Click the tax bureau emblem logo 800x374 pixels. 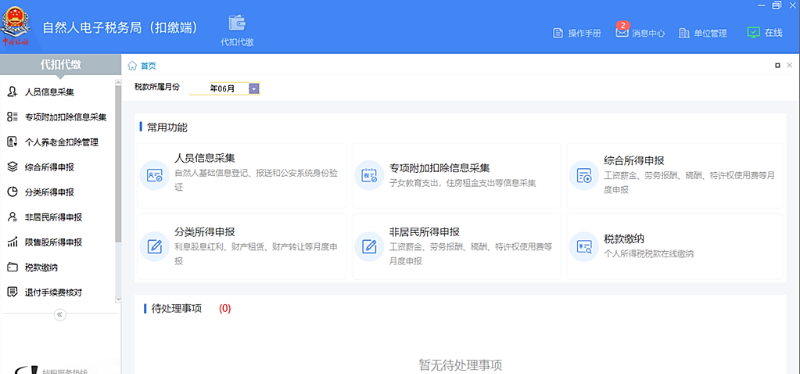click(x=16, y=26)
